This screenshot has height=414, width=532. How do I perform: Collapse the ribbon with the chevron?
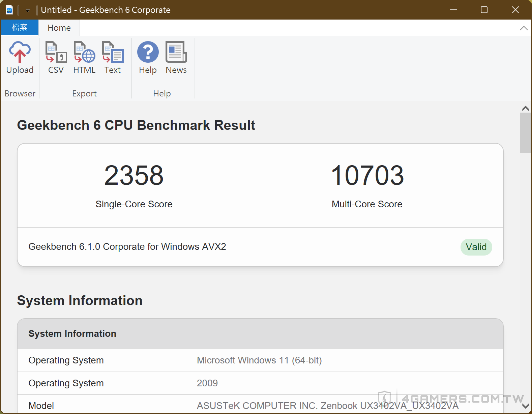(524, 28)
